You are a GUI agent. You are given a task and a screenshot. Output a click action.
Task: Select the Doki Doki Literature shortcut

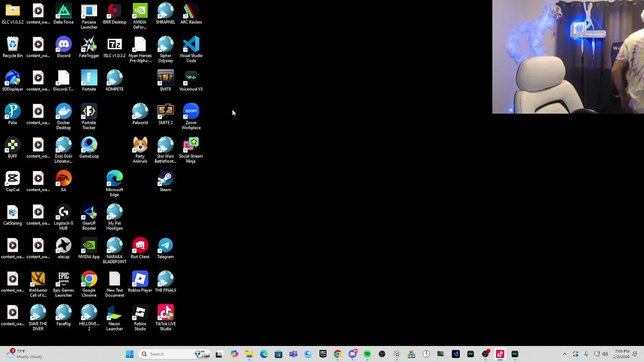63,150
